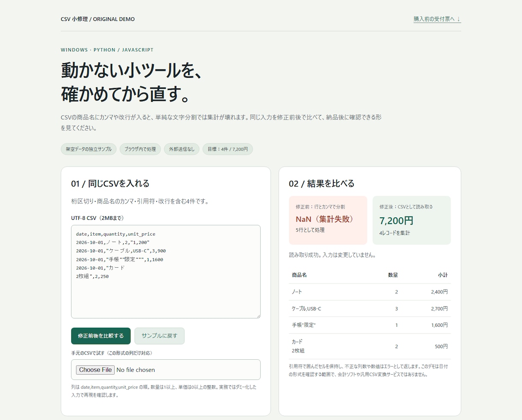Click the No file chosen text
Viewport: 522px width, 420px height.
click(x=136, y=370)
